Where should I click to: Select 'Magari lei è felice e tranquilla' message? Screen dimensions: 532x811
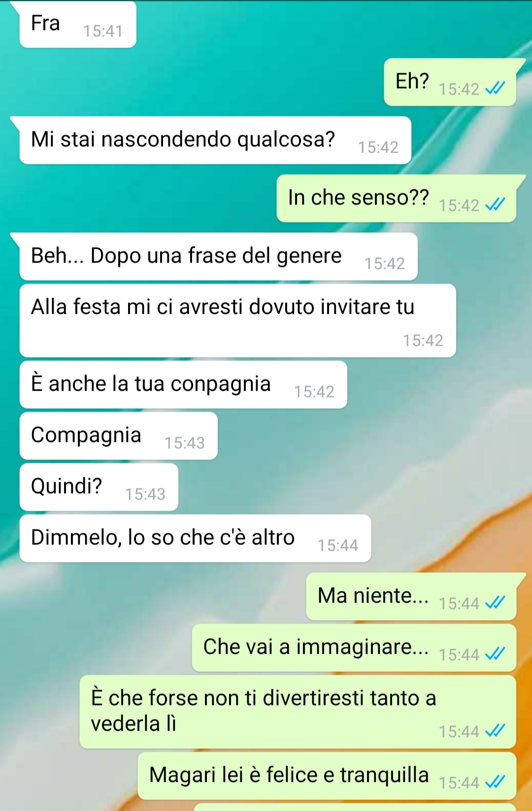tap(327, 776)
